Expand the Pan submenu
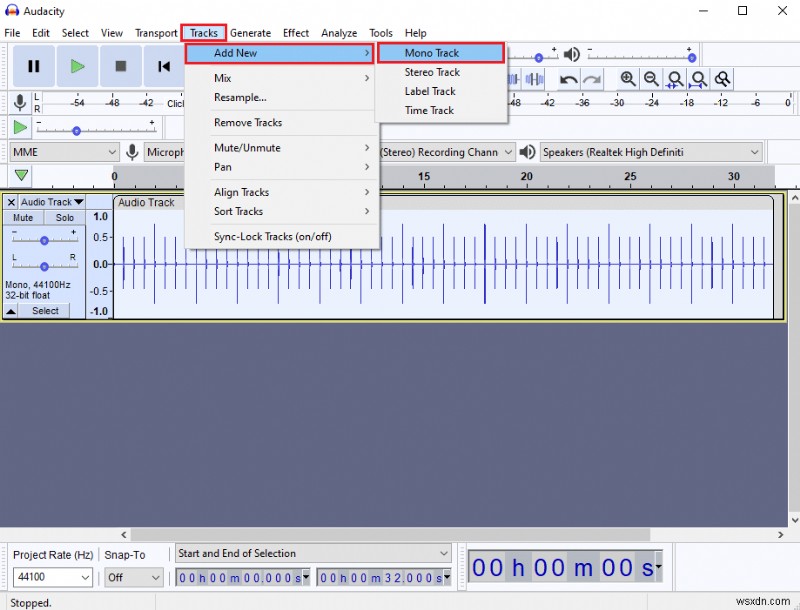800x610 pixels. coord(282,167)
